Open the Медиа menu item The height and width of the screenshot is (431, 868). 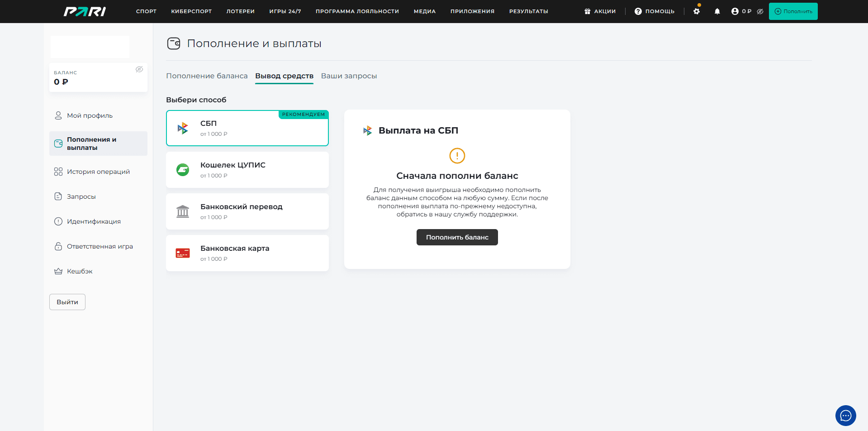click(425, 11)
